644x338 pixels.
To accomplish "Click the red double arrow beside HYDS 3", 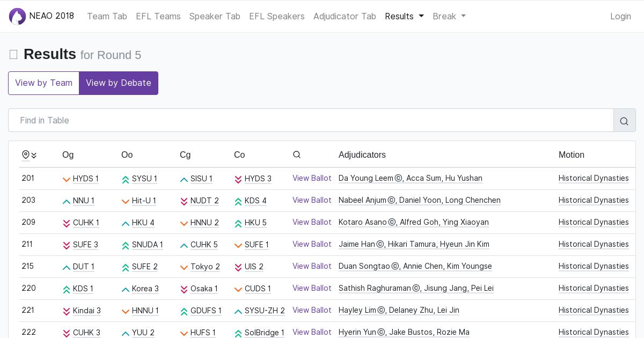I will (238, 180).
